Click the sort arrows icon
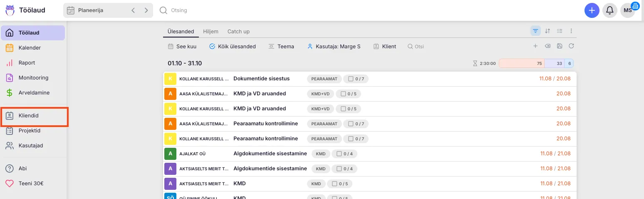The width and height of the screenshot is (644, 199). click(x=547, y=31)
